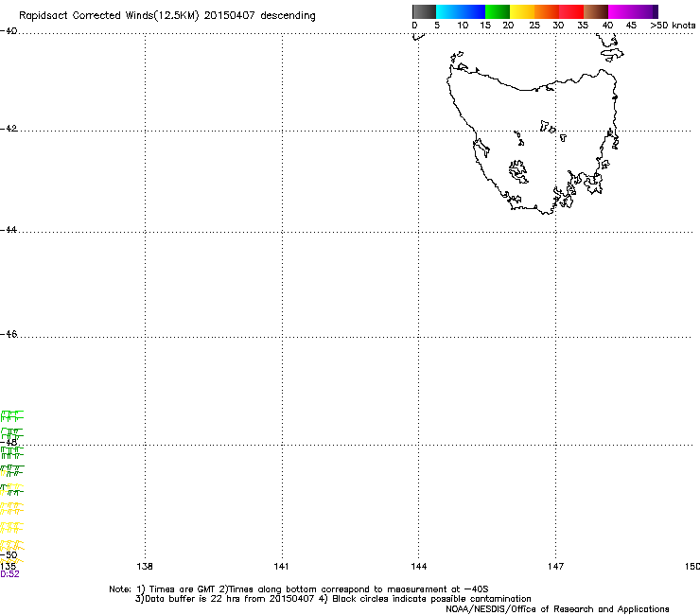Click the longitude label "138"
The width and height of the screenshot is (700, 615).
coord(145,567)
